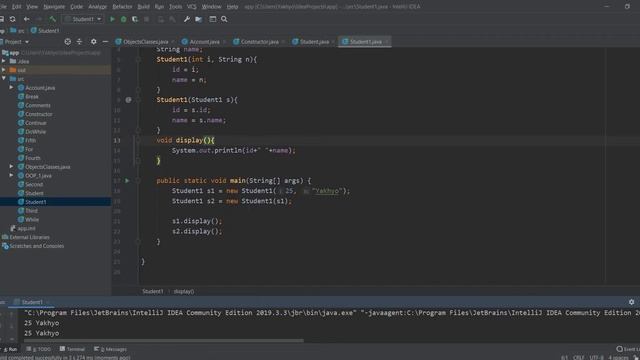The width and height of the screenshot is (640, 360).
Task: Open the Edit menu
Action: click(x=16, y=7)
